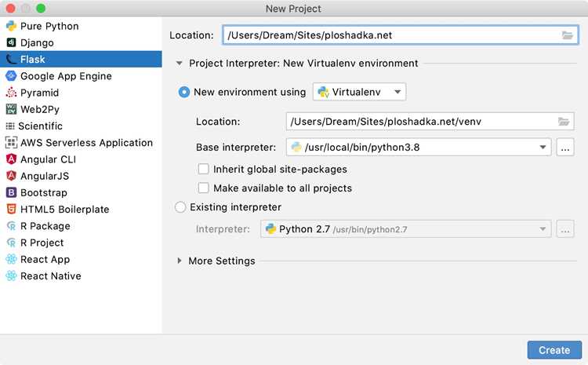Open the Virtualenv environment type dropdown
588x365 pixels.
359,92
